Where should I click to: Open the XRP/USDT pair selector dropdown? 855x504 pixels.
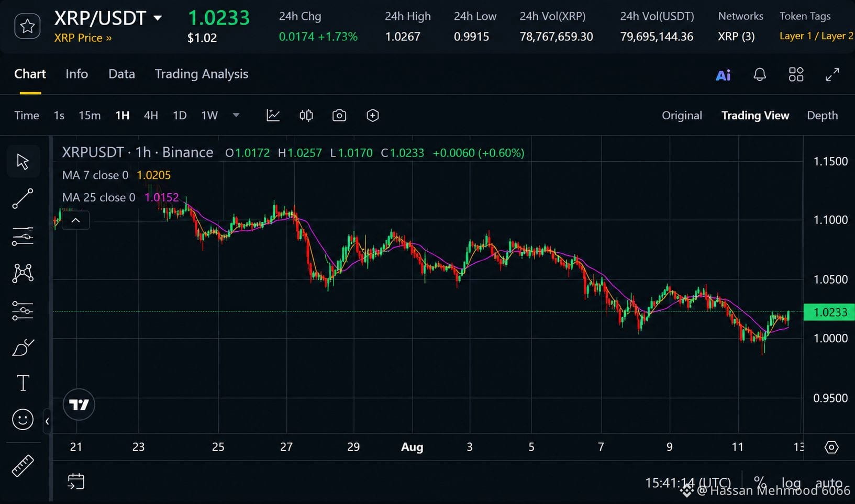point(158,18)
